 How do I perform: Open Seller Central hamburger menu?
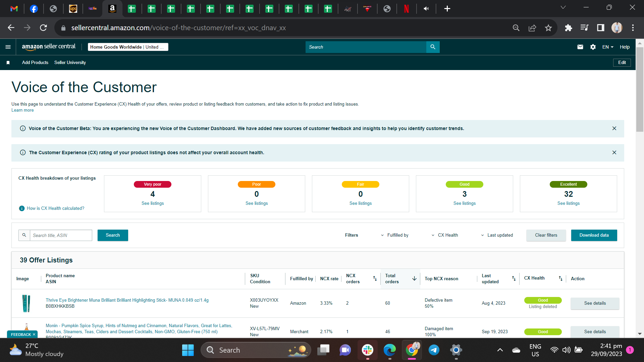8,47
